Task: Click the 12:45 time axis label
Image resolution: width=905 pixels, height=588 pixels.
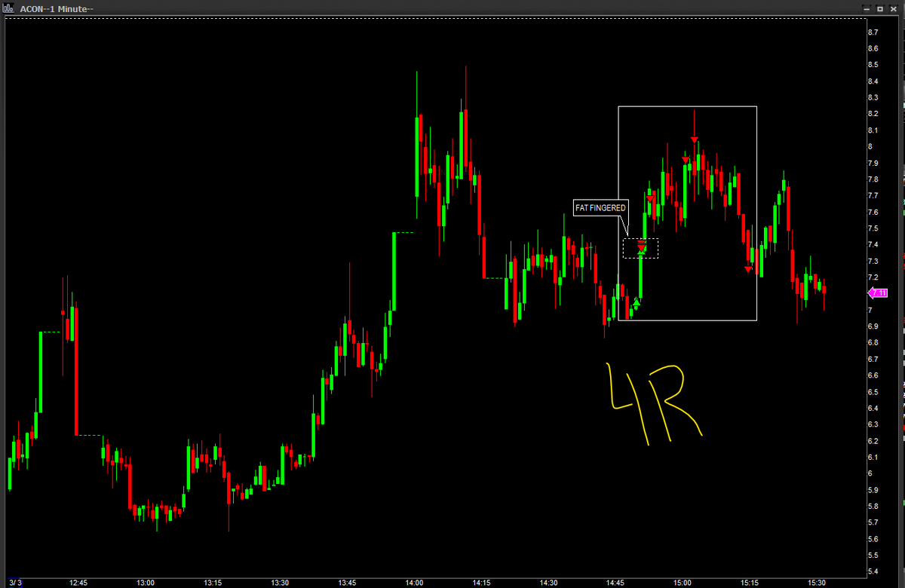Action: pyautogui.click(x=78, y=583)
